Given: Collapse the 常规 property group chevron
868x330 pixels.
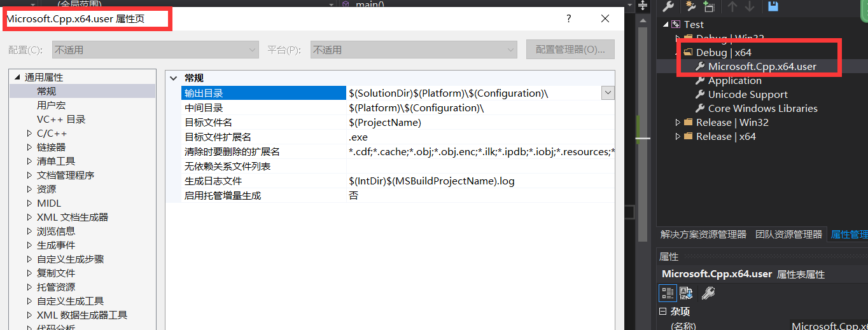Looking at the screenshot, I should 174,78.
